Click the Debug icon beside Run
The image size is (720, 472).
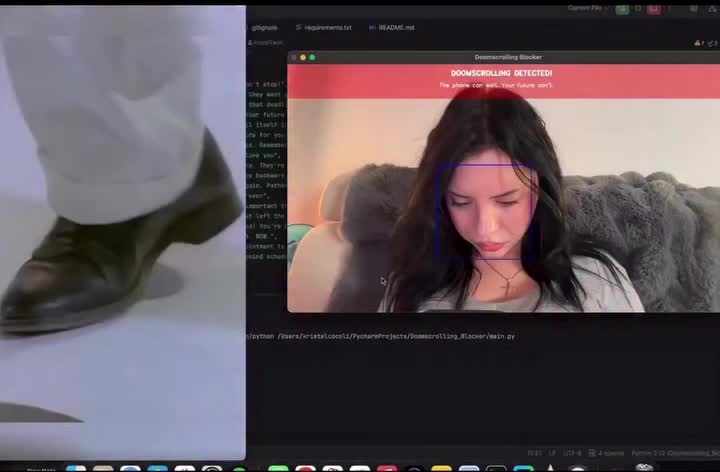coord(638,9)
